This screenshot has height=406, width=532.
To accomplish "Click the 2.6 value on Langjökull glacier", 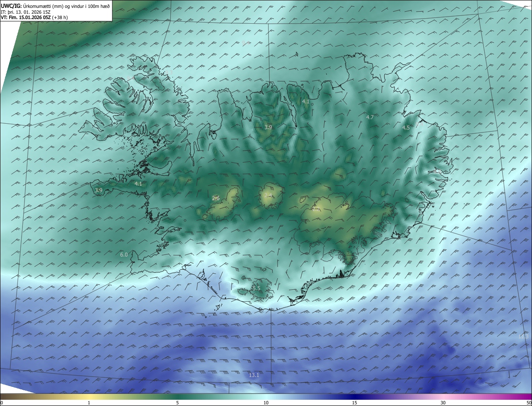I will pyautogui.click(x=216, y=198).
